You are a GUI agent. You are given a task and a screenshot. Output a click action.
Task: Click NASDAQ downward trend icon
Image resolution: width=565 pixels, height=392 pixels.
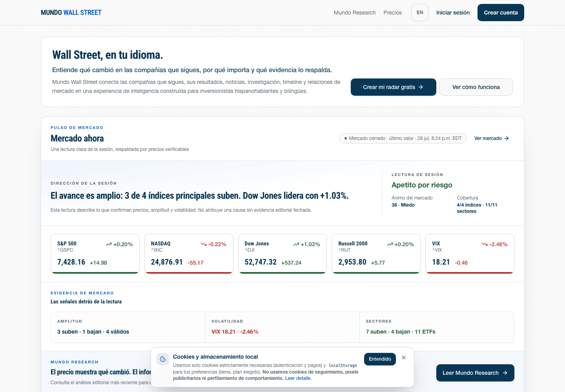[204, 244]
